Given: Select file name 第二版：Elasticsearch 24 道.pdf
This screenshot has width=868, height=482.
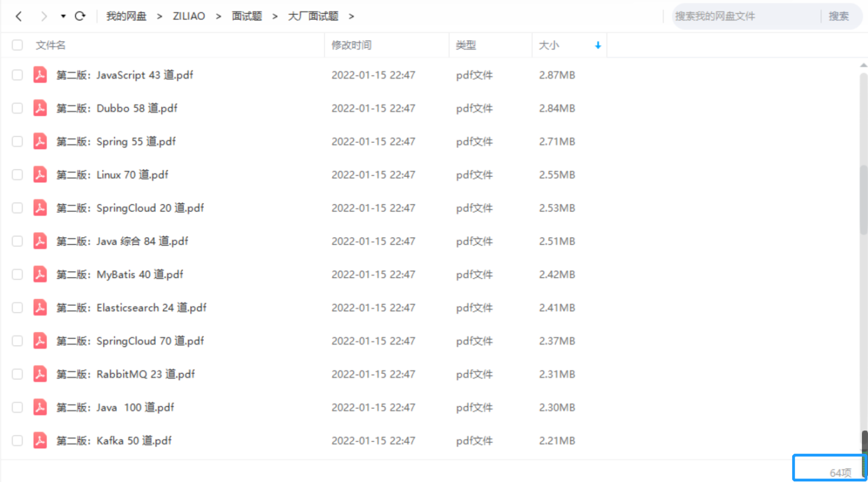Looking at the screenshot, I should click(x=131, y=308).
